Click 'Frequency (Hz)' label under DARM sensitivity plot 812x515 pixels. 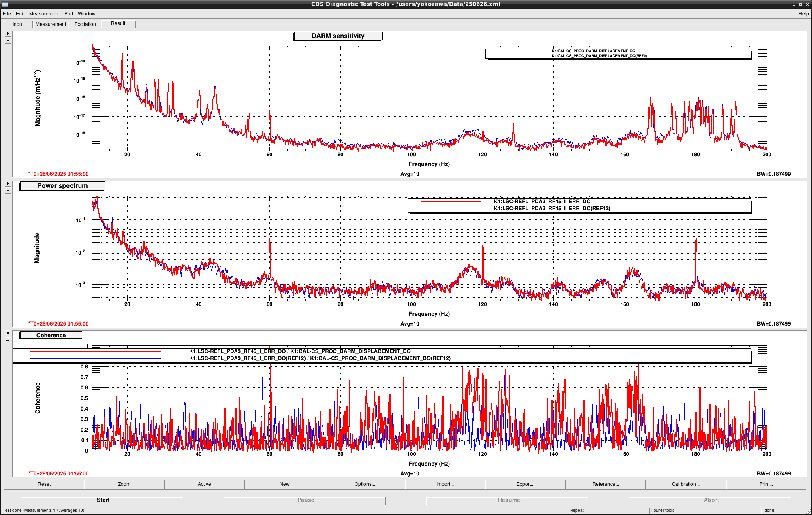point(429,164)
